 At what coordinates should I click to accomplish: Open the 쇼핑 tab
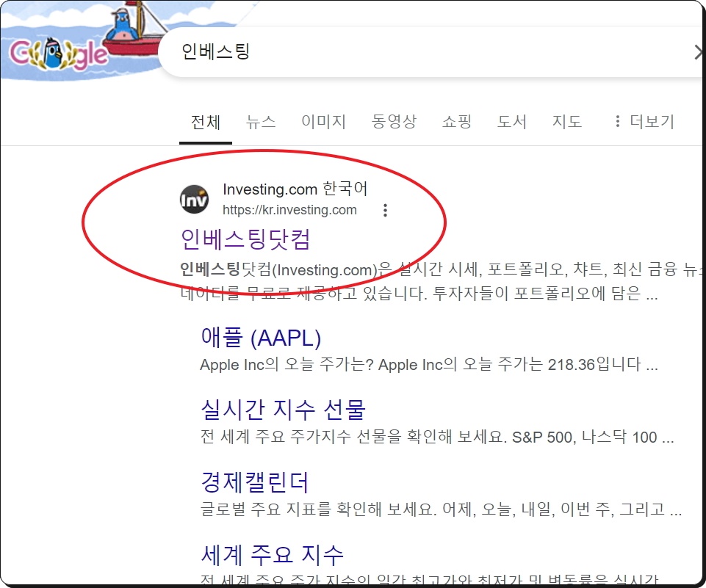456,122
